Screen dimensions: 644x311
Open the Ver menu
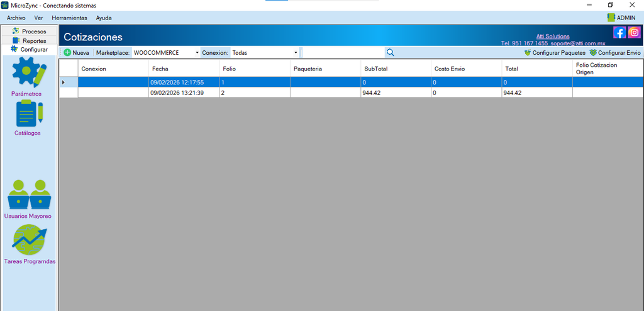(x=38, y=18)
